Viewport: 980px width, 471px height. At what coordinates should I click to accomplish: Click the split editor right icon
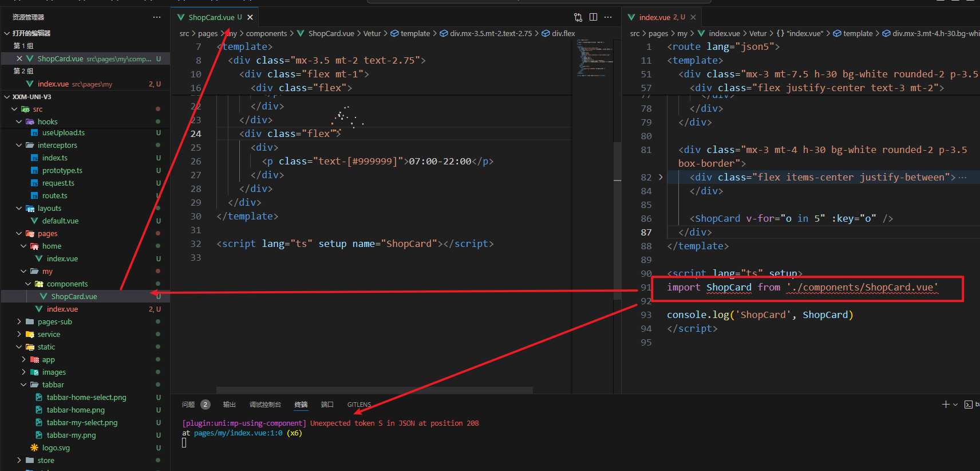593,17
